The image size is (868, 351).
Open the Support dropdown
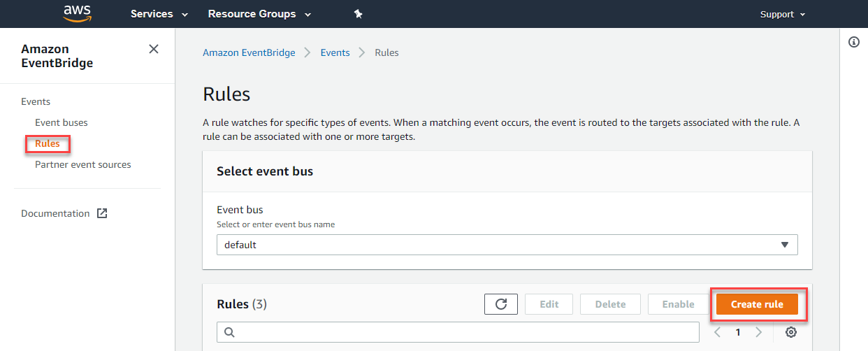pos(783,14)
